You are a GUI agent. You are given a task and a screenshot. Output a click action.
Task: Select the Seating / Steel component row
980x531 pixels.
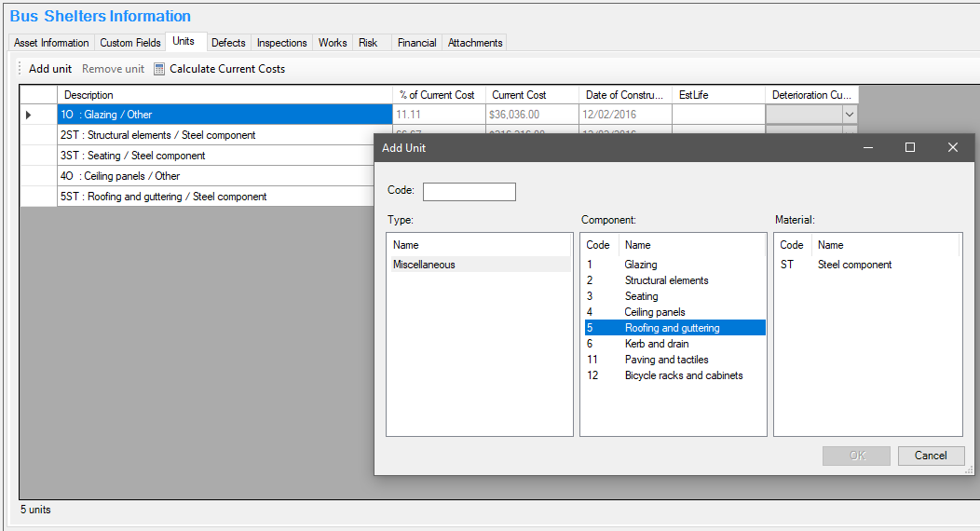pyautogui.click(x=132, y=156)
